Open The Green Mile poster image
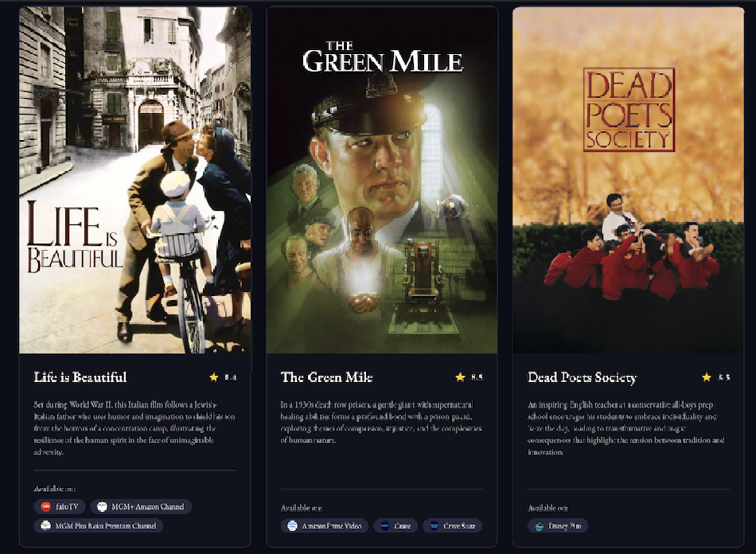Screen dimensions: 756x554 pyautogui.click(x=382, y=181)
